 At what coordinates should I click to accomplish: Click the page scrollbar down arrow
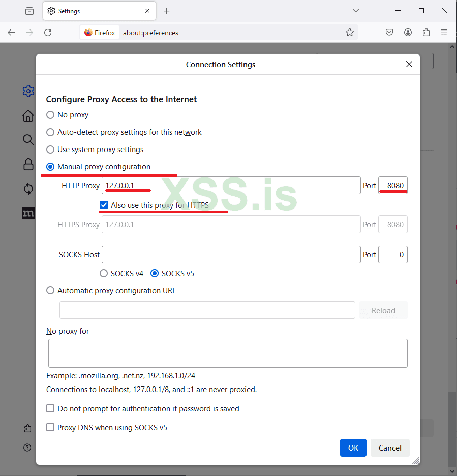pos(452,471)
